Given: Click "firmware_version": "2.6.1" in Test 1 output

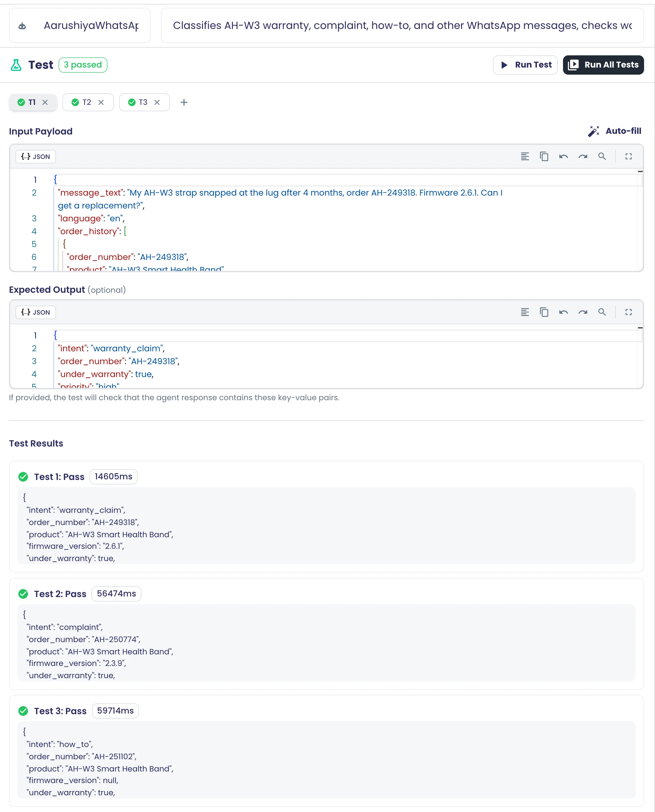Looking at the screenshot, I should 75,546.
